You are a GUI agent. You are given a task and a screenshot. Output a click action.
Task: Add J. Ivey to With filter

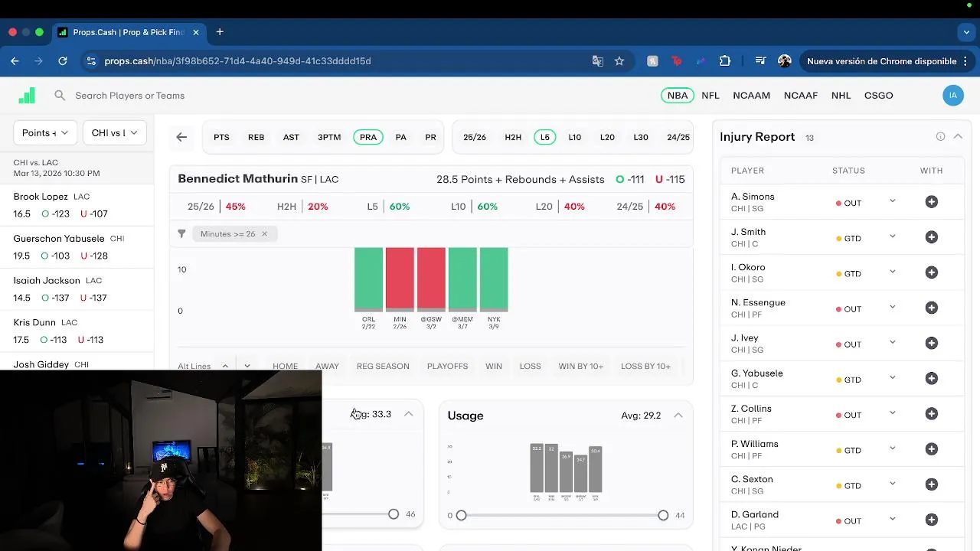point(932,343)
